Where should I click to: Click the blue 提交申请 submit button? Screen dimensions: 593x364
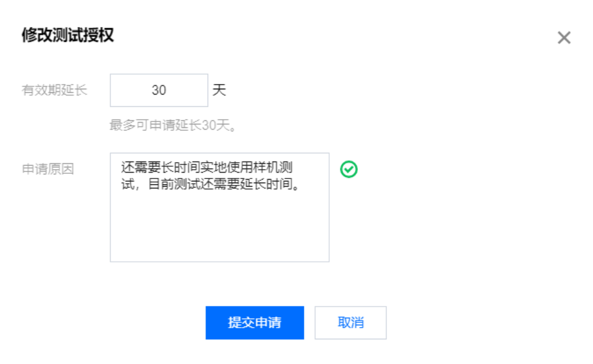254,322
